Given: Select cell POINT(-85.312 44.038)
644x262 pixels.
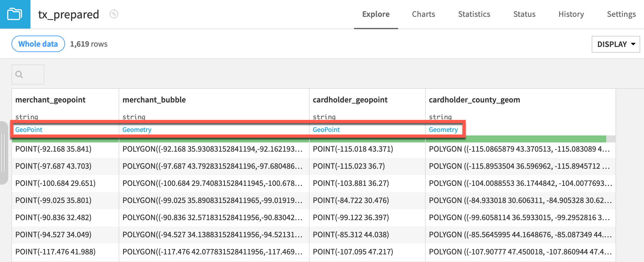Looking at the screenshot, I should point(367,235).
